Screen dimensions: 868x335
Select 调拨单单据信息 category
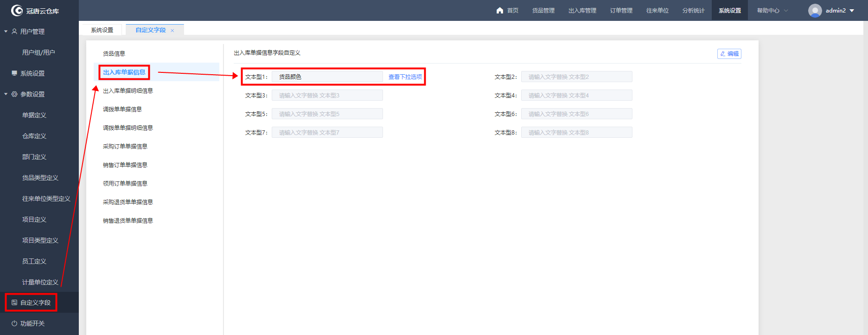point(122,110)
